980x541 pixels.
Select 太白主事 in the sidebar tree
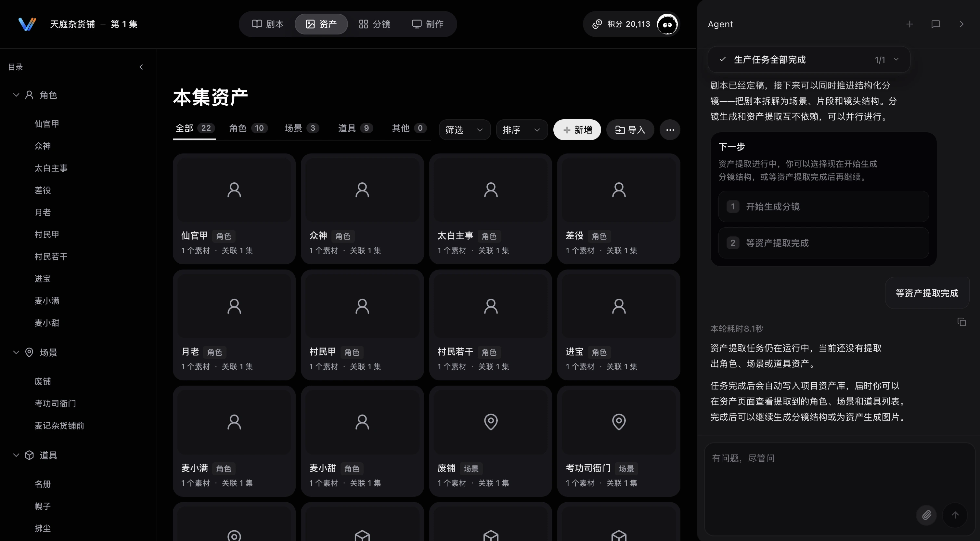coord(51,168)
